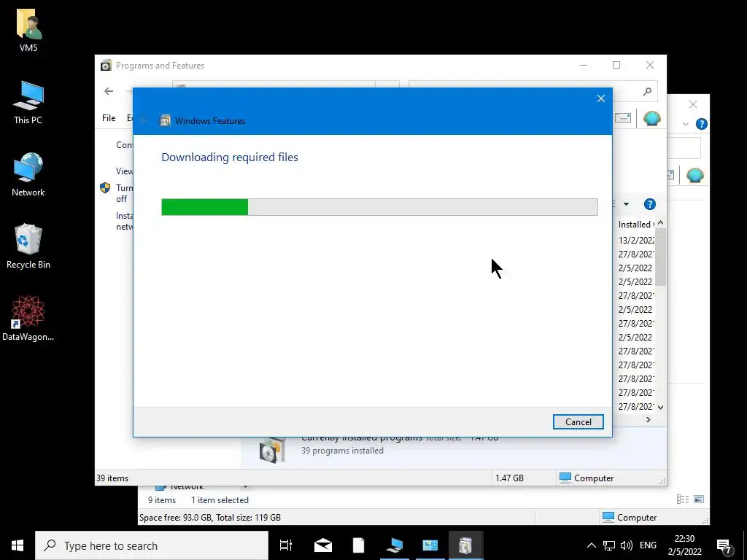Switch to the control panel taskbar window

coord(430,545)
